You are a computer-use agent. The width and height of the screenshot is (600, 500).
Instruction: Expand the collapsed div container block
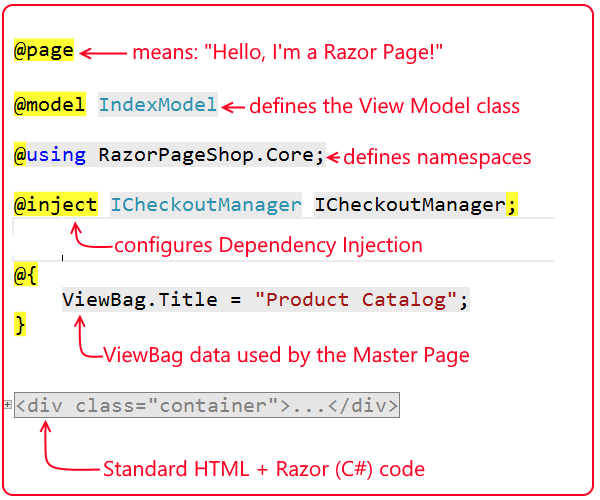click(x=8, y=405)
